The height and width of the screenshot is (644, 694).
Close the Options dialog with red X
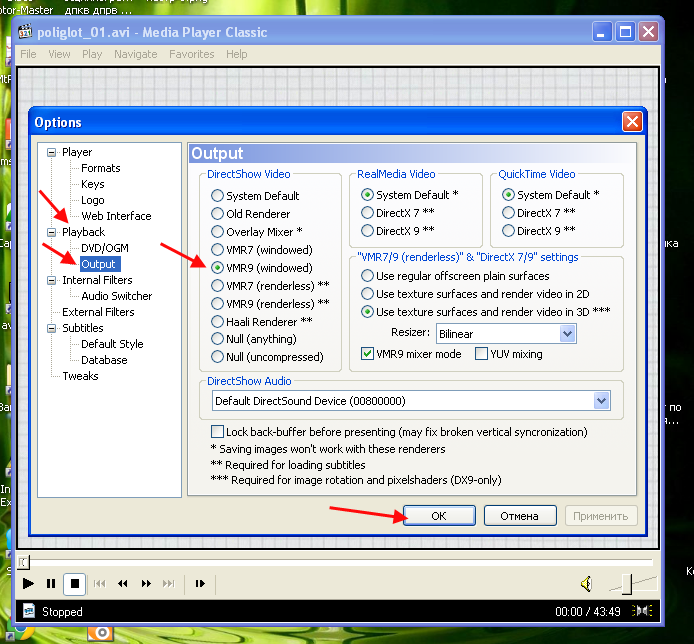point(632,121)
